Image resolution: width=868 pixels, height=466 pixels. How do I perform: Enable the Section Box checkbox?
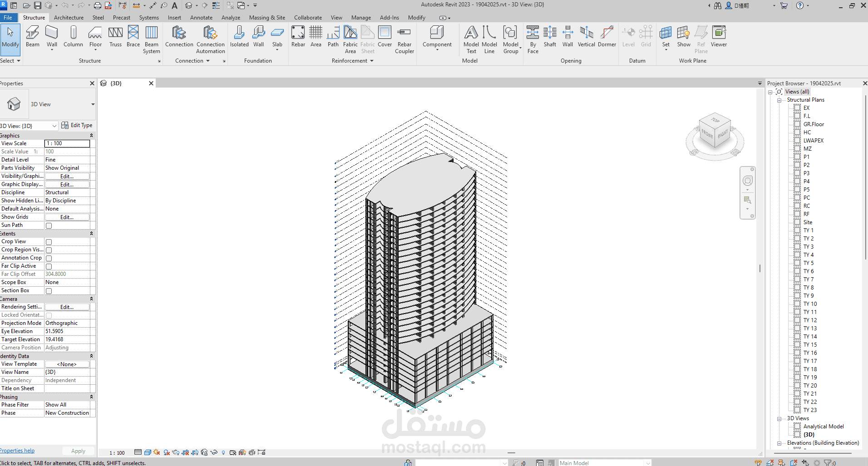coord(49,291)
